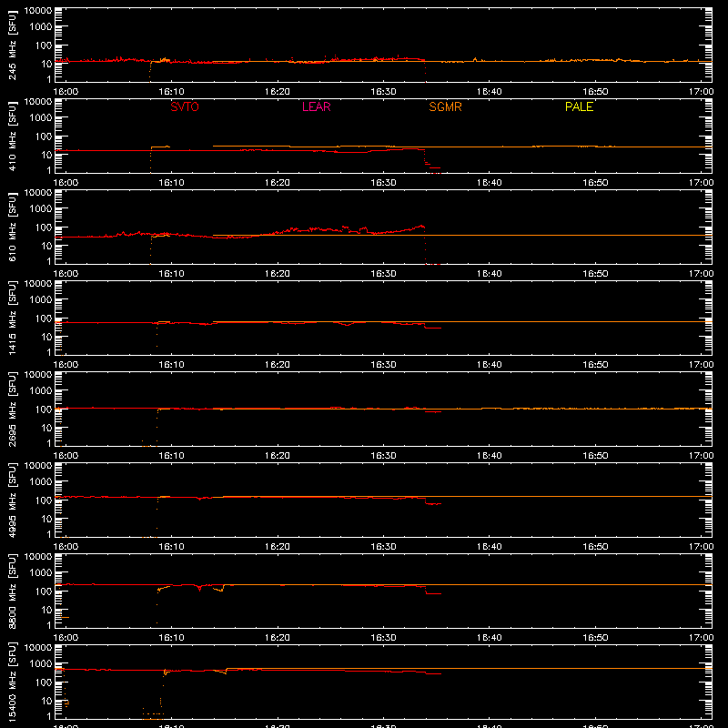Select the 245 MHz [SFU] axis title
The height and width of the screenshot is (728, 728).
coord(12,45)
